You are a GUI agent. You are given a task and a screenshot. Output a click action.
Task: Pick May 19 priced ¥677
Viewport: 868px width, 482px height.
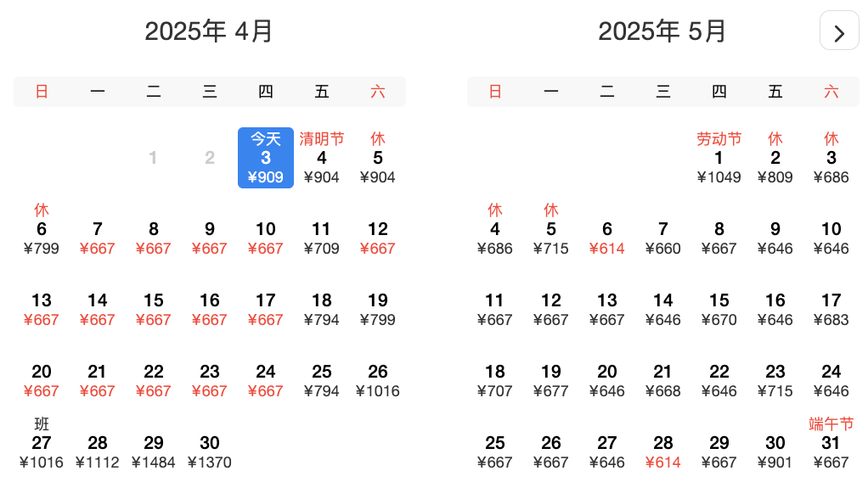(551, 381)
